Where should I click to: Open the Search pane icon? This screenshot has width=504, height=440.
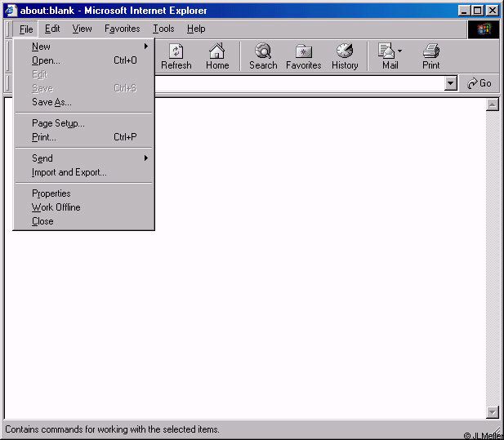(263, 51)
